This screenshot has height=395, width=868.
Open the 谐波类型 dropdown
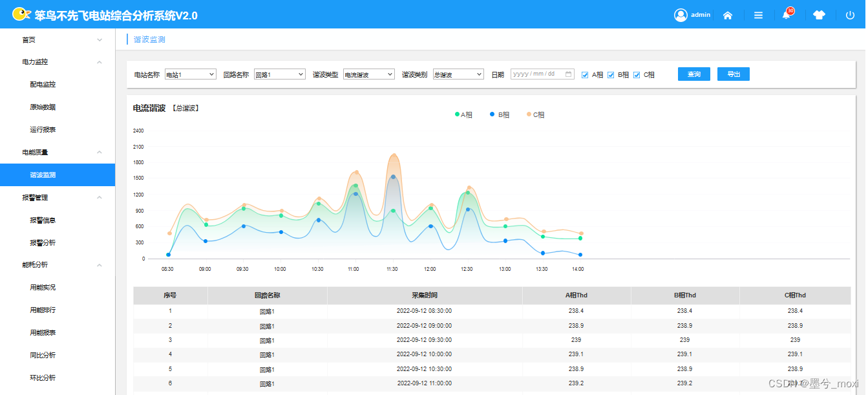(x=369, y=74)
